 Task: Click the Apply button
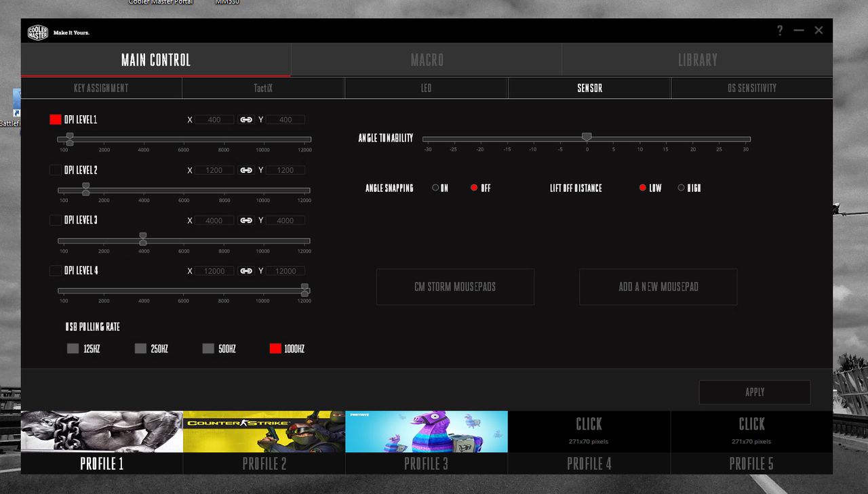click(x=755, y=392)
